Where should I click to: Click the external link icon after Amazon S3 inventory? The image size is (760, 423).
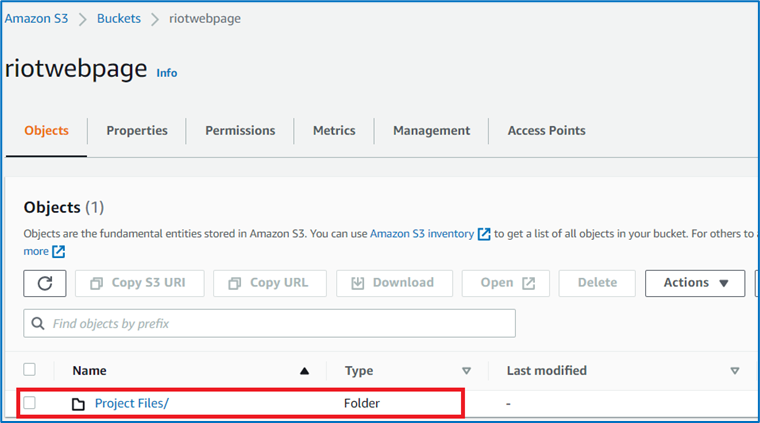click(484, 234)
